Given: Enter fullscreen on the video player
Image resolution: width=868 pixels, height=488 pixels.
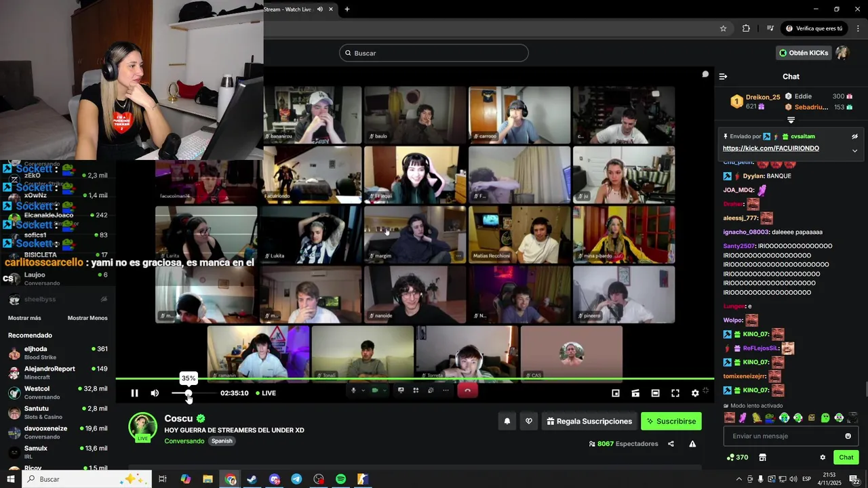Looking at the screenshot, I should [x=675, y=393].
